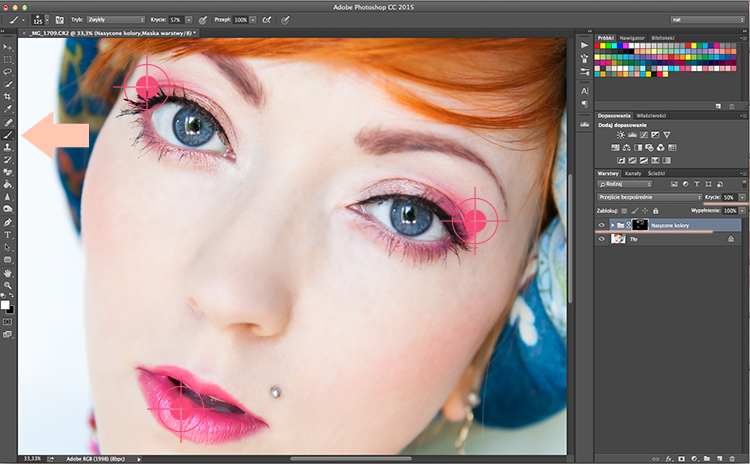Viewport: 750px width, 464px height.
Task: Open the Nawigator tab
Action: [632, 38]
